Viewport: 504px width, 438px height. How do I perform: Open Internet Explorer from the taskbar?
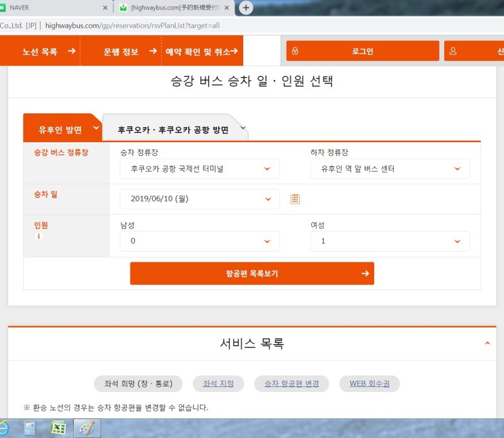coord(4,429)
